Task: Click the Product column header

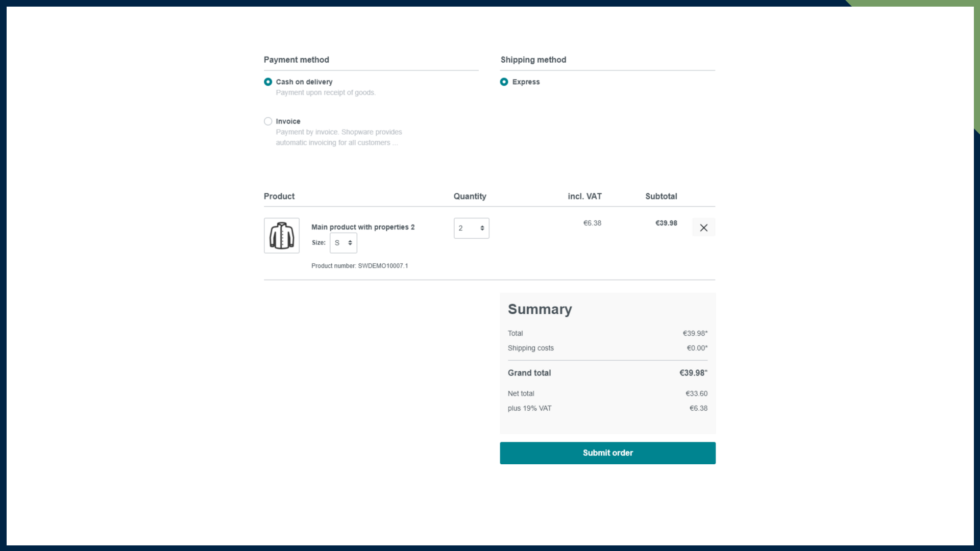Action: click(x=279, y=196)
